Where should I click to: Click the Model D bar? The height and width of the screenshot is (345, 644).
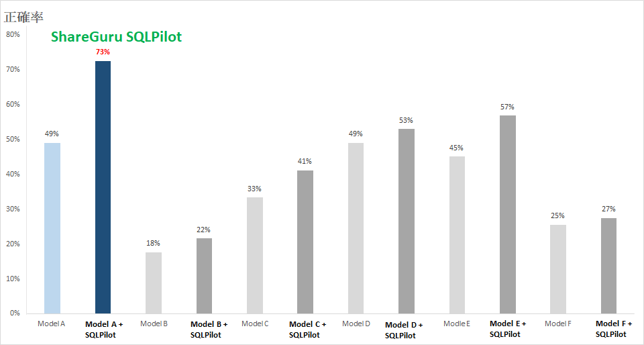(356, 228)
